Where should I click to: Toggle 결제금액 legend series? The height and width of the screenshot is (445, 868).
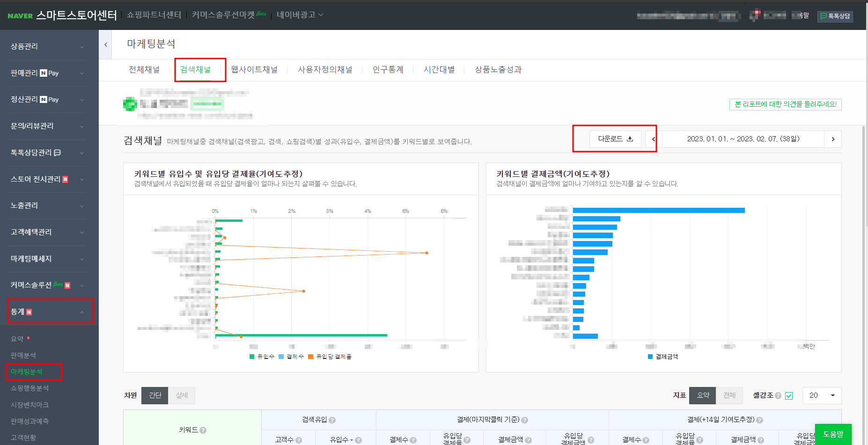663,357
